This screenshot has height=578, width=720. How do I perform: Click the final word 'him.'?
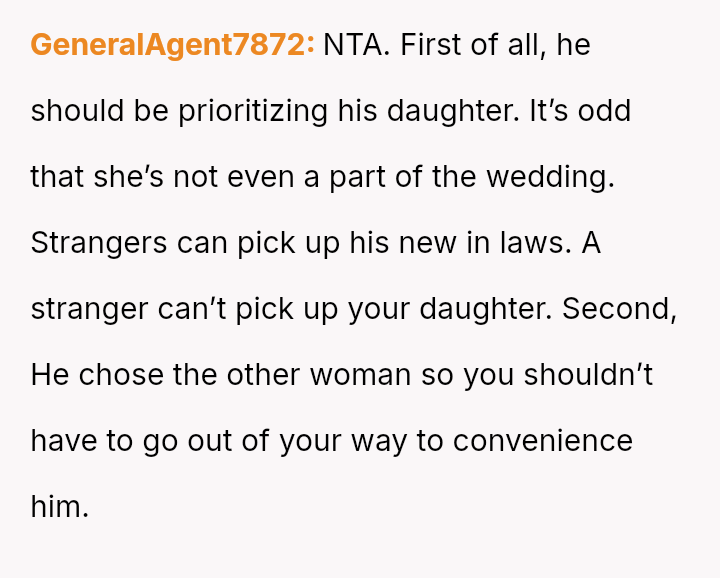click(x=60, y=507)
